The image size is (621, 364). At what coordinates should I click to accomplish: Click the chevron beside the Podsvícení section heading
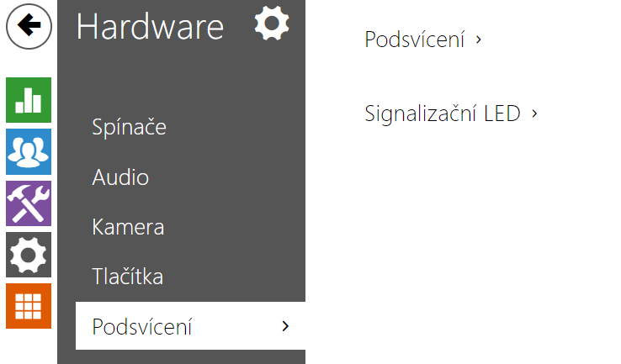pyautogui.click(x=478, y=40)
